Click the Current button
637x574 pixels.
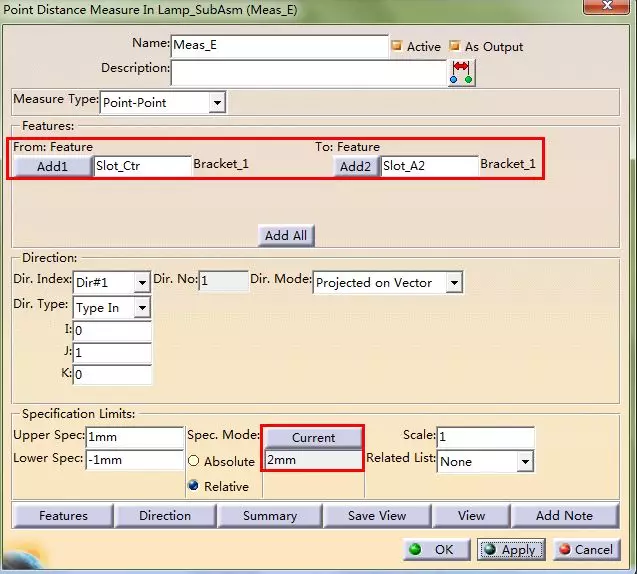[313, 438]
